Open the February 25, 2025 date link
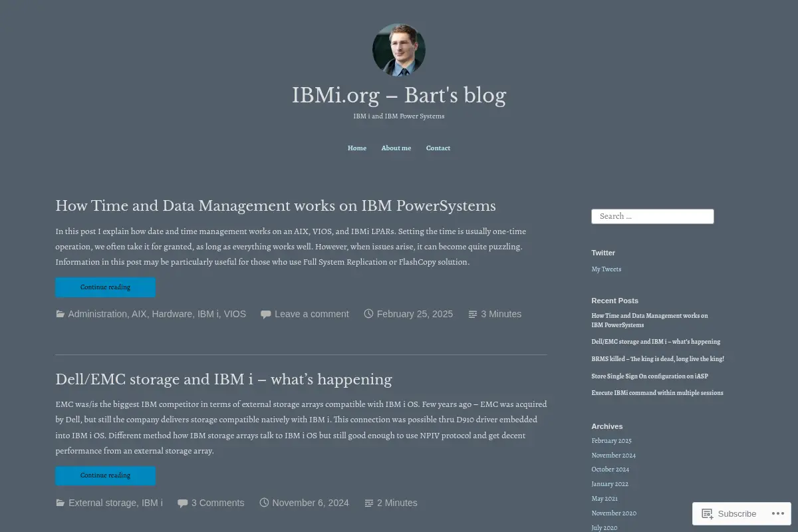Screen dimensions: 798x532 coord(415,314)
